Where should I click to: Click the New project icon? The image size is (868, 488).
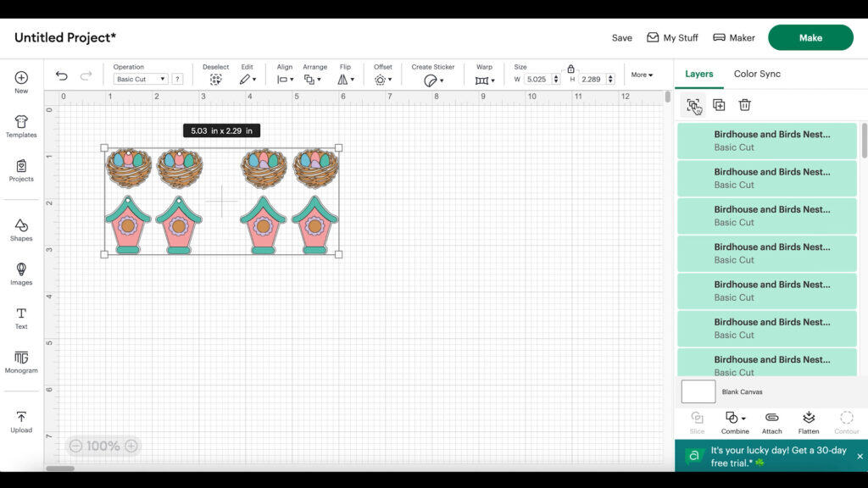click(x=21, y=82)
